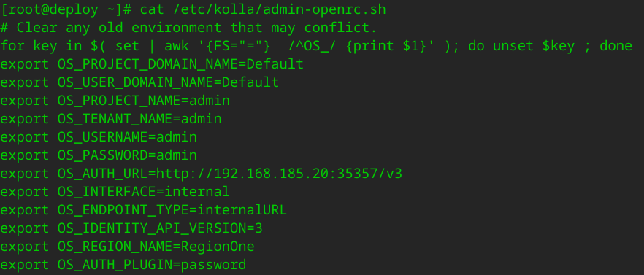Viewport: 644px width, 275px height.
Task: Click the OS_INTERFACE=internal line
Action: click(115, 192)
